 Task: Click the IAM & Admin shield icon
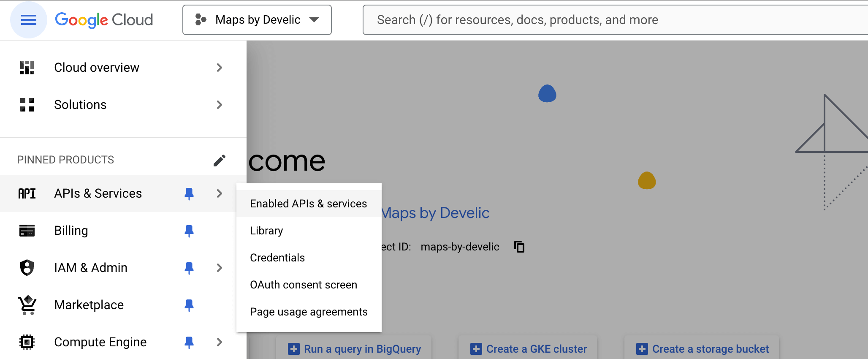click(x=27, y=268)
